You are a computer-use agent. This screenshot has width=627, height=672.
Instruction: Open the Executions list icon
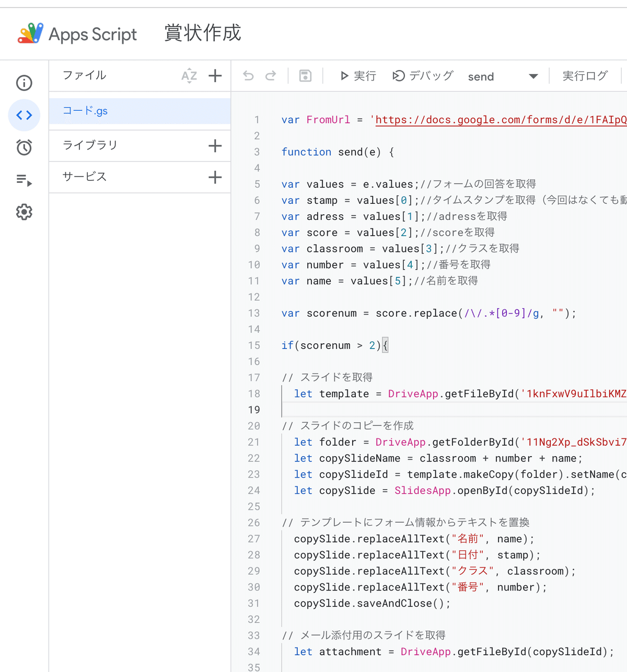point(24,180)
